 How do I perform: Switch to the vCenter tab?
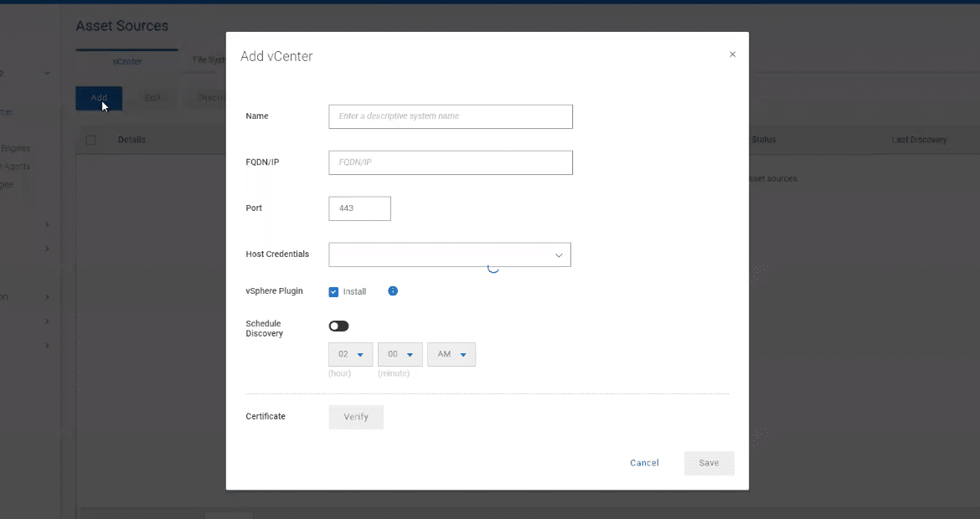tap(126, 61)
